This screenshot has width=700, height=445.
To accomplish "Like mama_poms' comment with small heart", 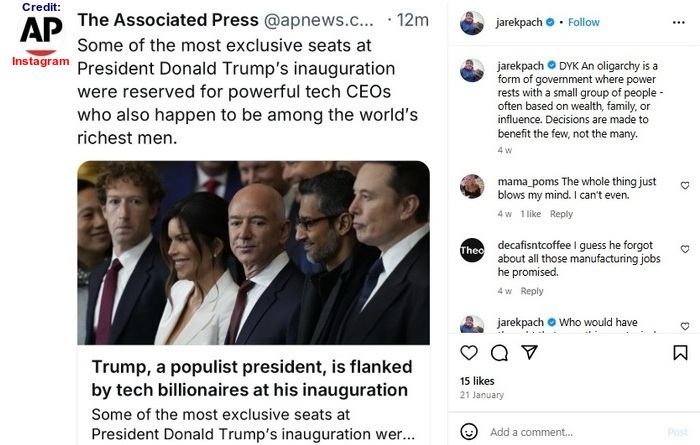I will [x=685, y=186].
